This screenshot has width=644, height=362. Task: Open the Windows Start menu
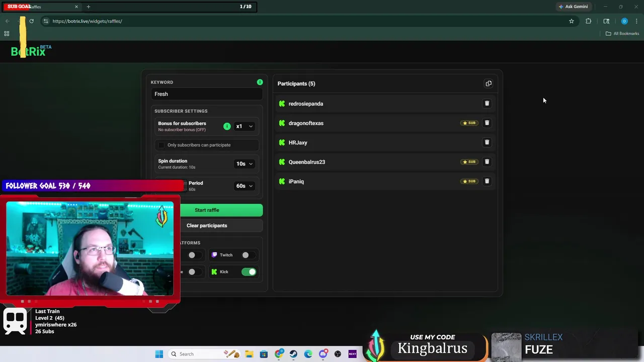159,354
